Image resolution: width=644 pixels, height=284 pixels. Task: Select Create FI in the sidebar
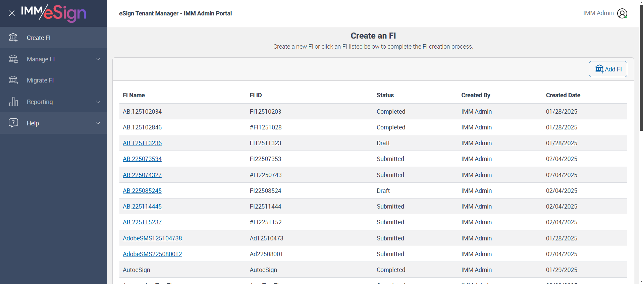click(x=39, y=38)
